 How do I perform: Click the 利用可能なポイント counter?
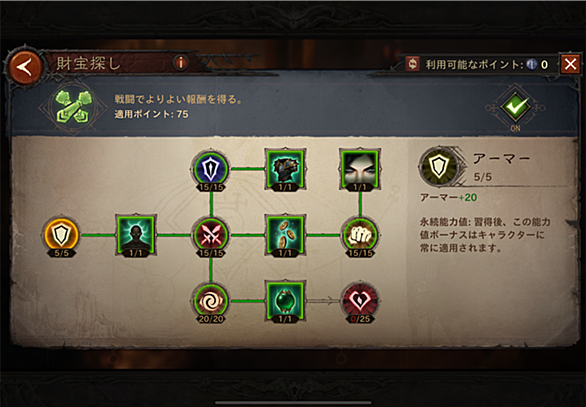pyautogui.click(x=487, y=65)
